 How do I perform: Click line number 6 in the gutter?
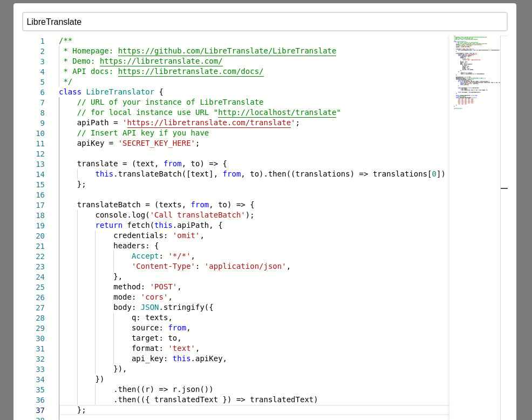pyautogui.click(x=43, y=92)
